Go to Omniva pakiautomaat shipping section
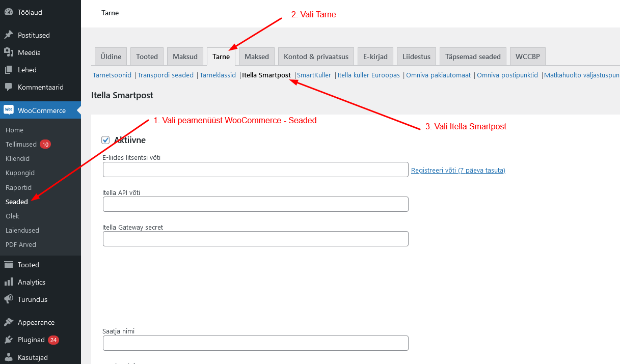The width and height of the screenshot is (620, 364). tap(438, 75)
